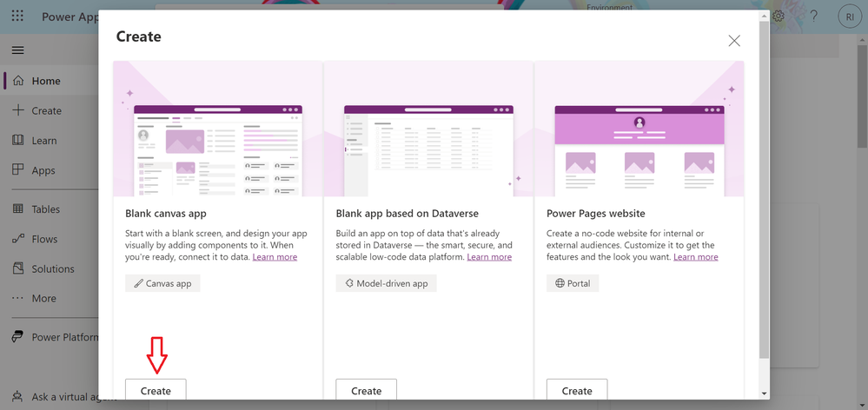The width and height of the screenshot is (868, 410).
Task: Click the Apps grid icon
Action: [18, 170]
